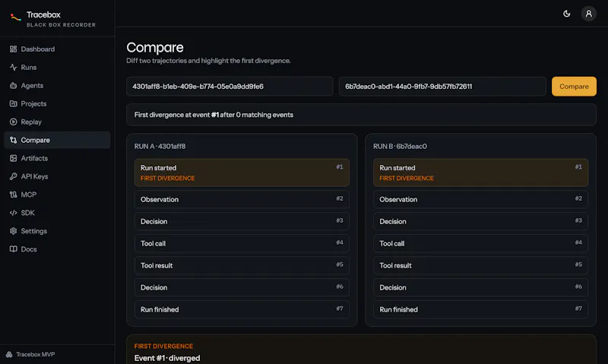Click the Replay play icon
The image size is (608, 364).
tap(13, 122)
